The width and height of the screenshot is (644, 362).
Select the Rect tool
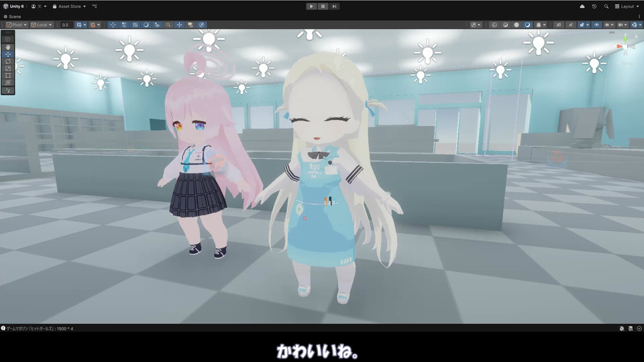[x=8, y=75]
